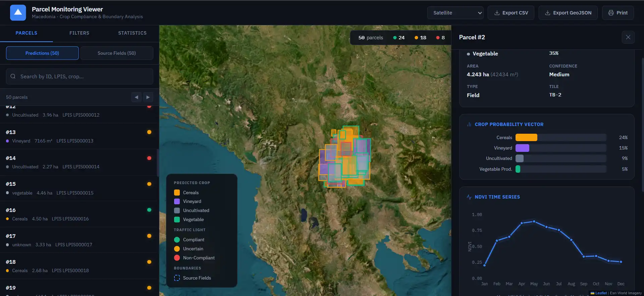Click the NDVI Time Series pulse icon

(469, 197)
